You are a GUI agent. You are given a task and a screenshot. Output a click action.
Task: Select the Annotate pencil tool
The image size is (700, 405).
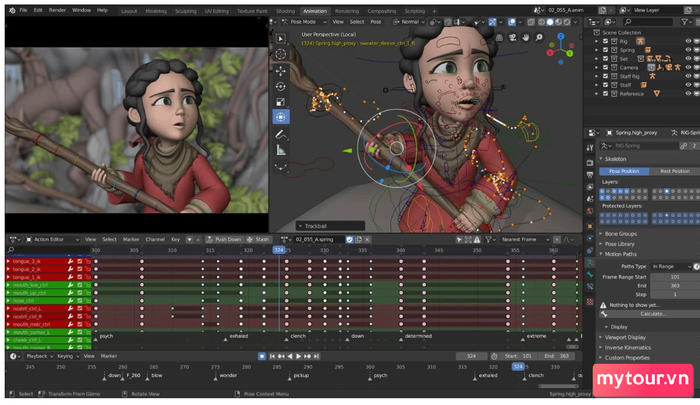tap(280, 134)
